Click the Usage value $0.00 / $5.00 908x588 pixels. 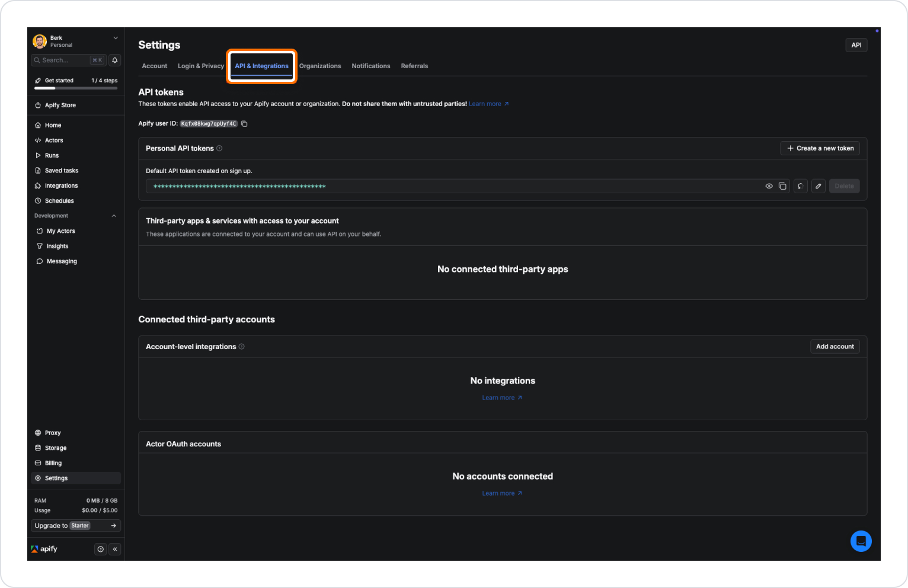tap(100, 510)
